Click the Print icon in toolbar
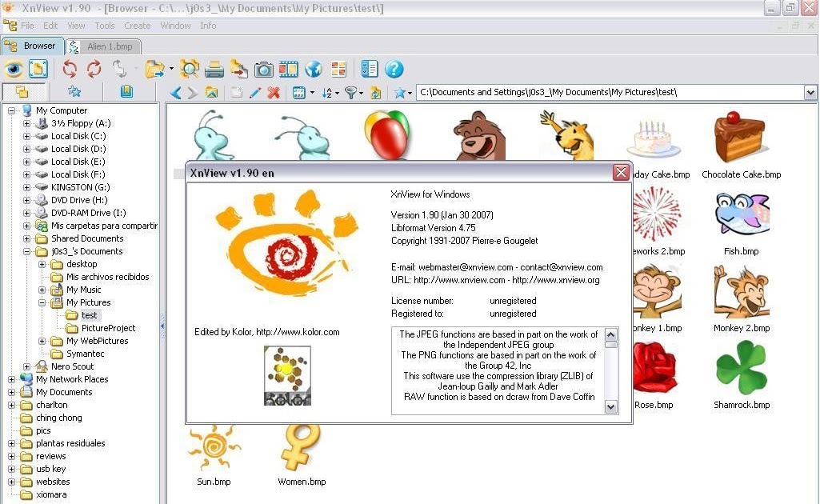This screenshot has height=504, width=820. pyautogui.click(x=214, y=69)
